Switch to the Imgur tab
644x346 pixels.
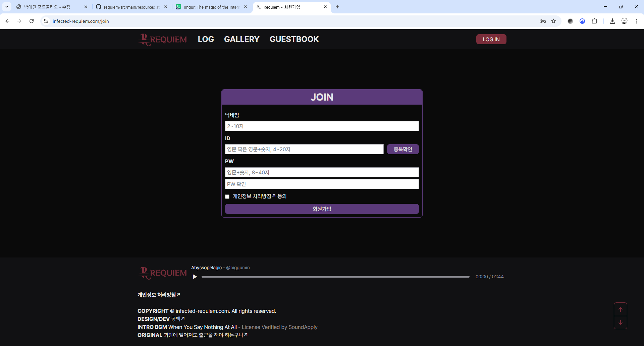pos(211,7)
